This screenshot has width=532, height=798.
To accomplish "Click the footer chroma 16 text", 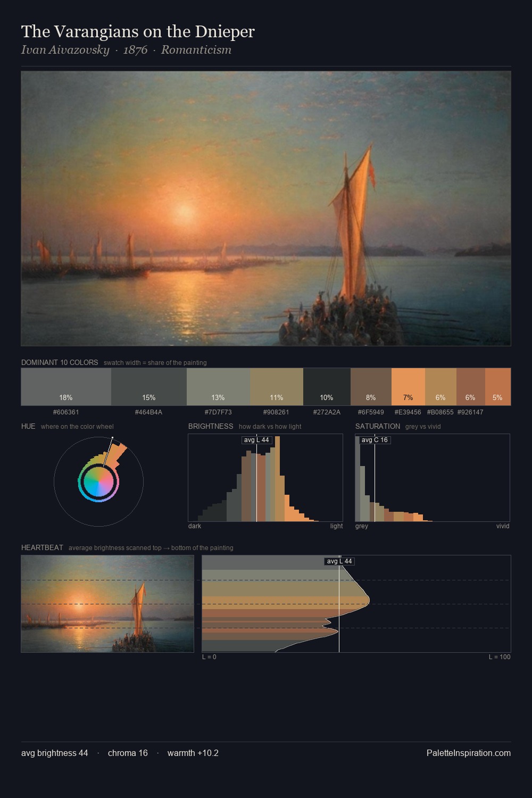I will [128, 753].
